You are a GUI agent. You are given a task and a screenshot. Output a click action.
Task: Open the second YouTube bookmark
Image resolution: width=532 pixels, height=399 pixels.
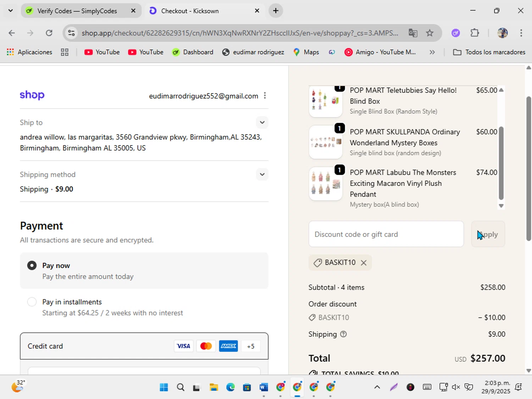tap(146, 52)
